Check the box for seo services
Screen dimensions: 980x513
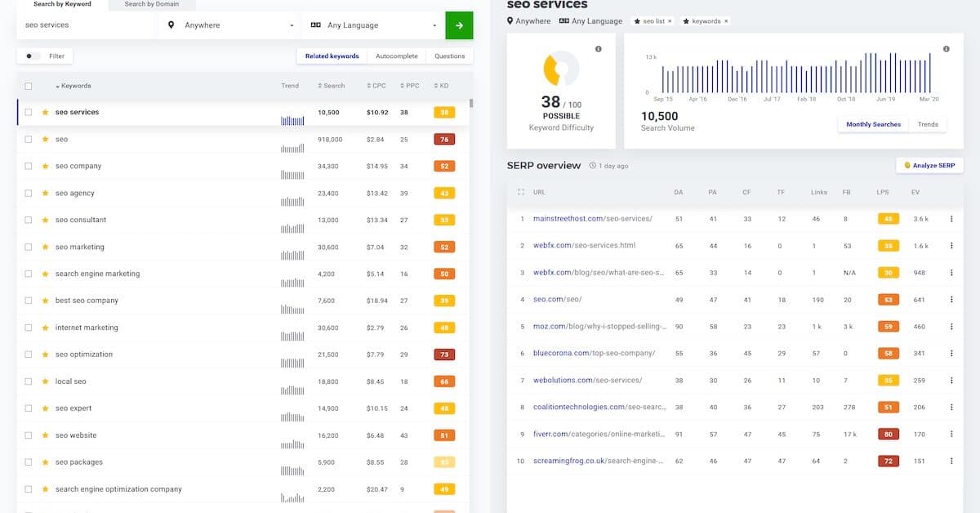[x=29, y=113]
